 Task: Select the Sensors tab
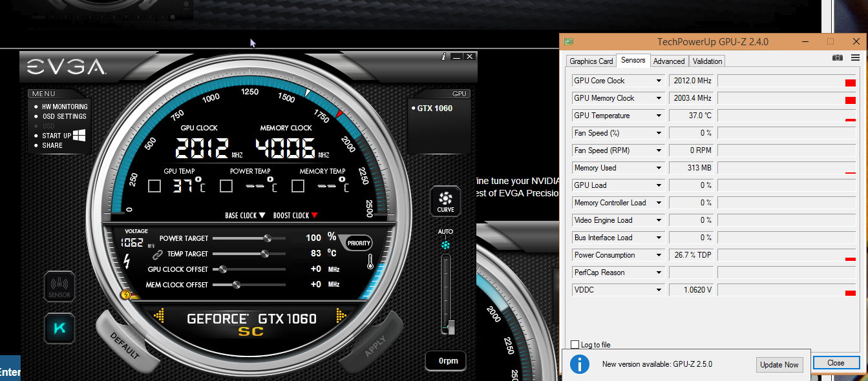pyautogui.click(x=633, y=60)
